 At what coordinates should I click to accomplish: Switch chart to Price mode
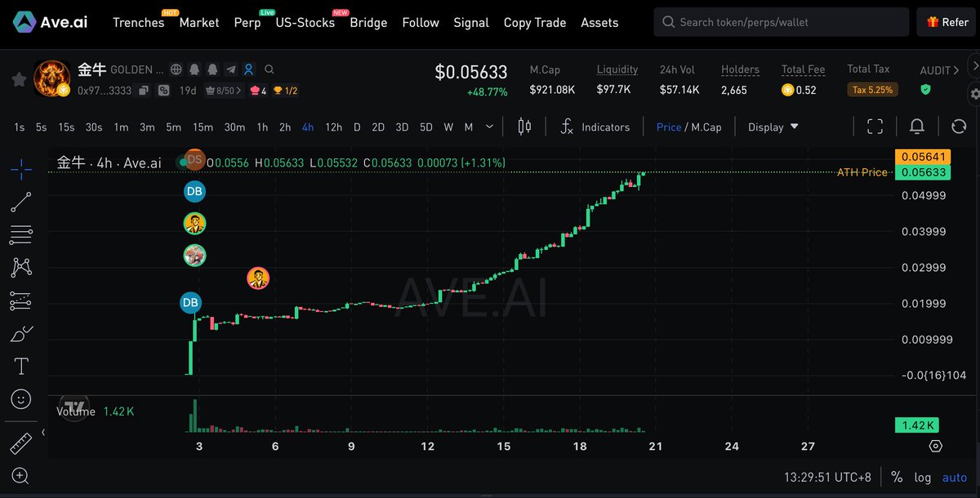pyautogui.click(x=669, y=127)
